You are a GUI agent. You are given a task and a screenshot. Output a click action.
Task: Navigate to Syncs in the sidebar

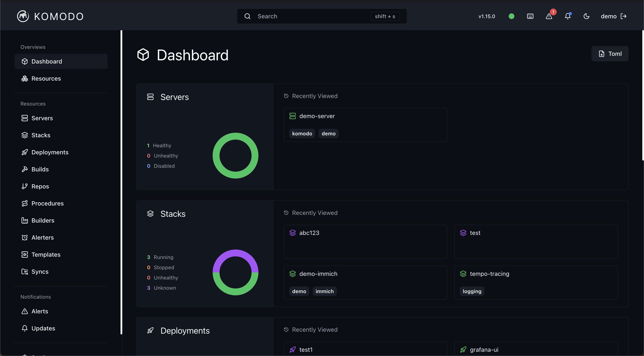point(40,271)
